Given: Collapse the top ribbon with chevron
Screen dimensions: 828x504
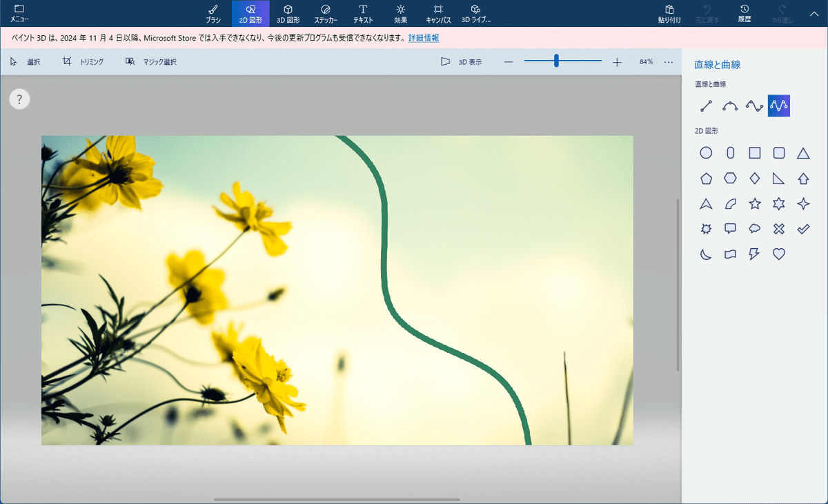Looking at the screenshot, I should (x=814, y=13).
